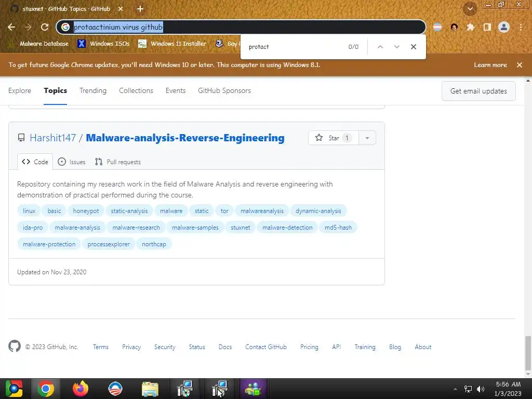Viewport: 532px width, 399px height.
Task: Open the browser side panel icon
Action: pos(487,27)
